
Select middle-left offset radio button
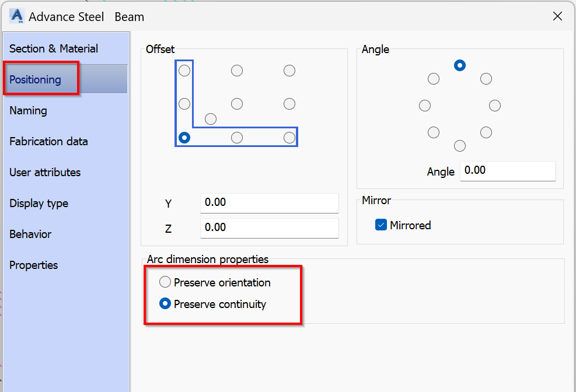click(x=184, y=104)
